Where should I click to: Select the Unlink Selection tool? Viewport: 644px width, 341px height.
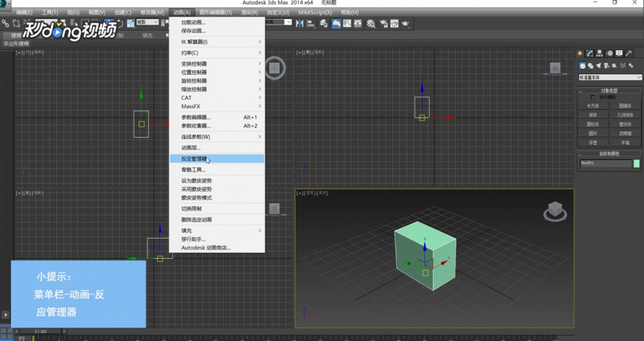point(16,23)
